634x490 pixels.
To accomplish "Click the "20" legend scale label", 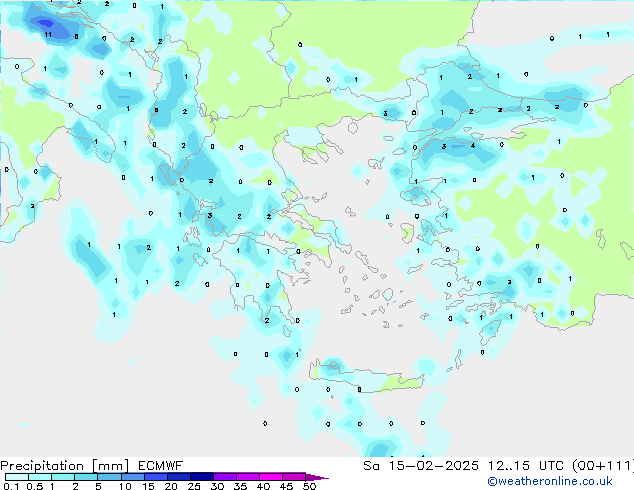I will click(x=171, y=486).
